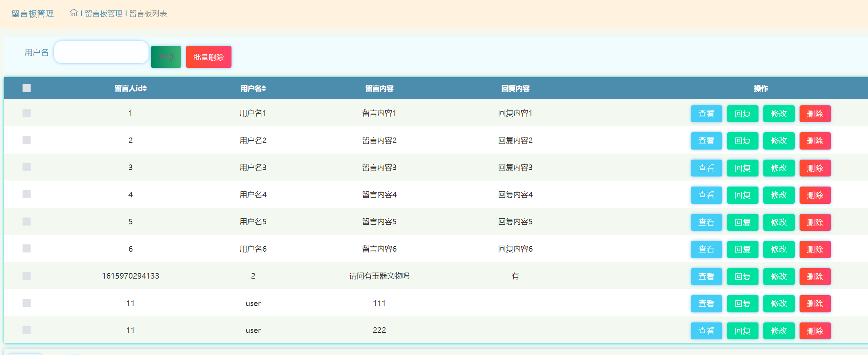The width and height of the screenshot is (868, 355).
Task: Select checkbox for row 1615970294133
Action: pyautogui.click(x=27, y=276)
